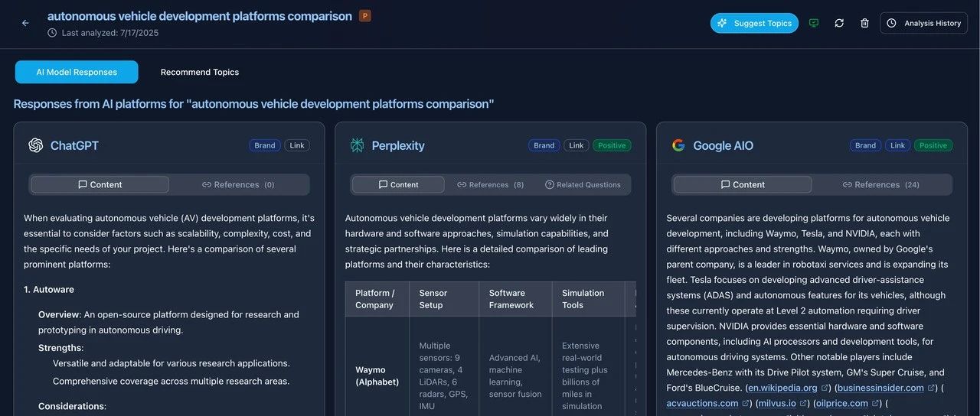The image size is (980, 416).
Task: Open the Perplexity Related Questions tab
Action: pos(583,184)
